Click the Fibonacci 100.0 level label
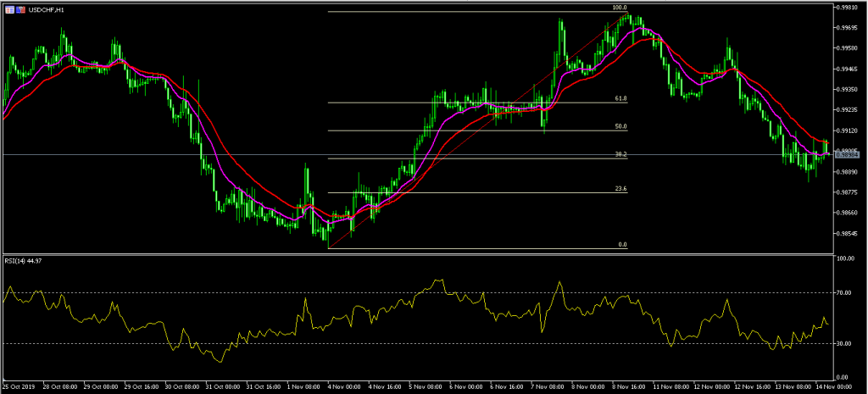The image size is (868, 394). click(x=620, y=8)
